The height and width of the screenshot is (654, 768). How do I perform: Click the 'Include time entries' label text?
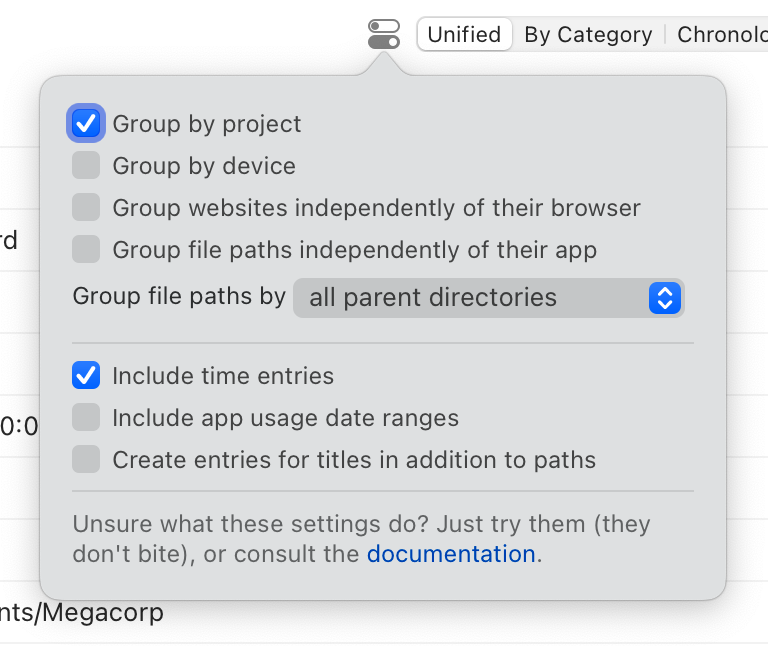223,376
